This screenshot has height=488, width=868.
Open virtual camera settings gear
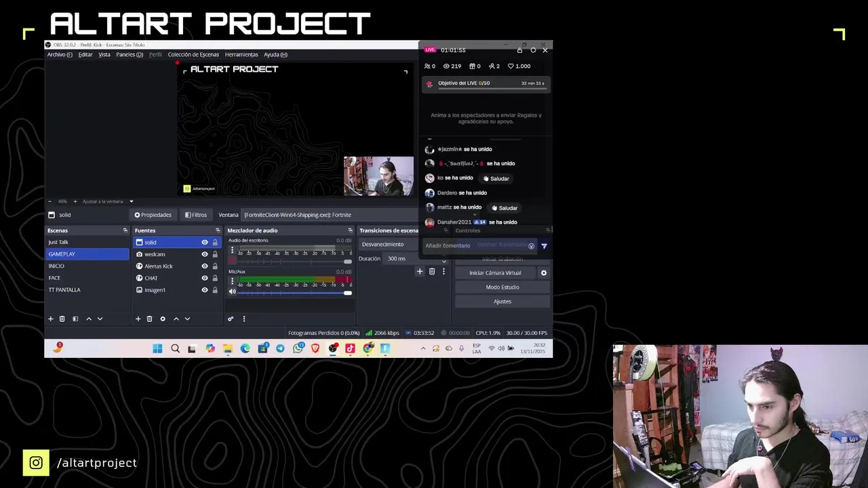click(x=543, y=272)
